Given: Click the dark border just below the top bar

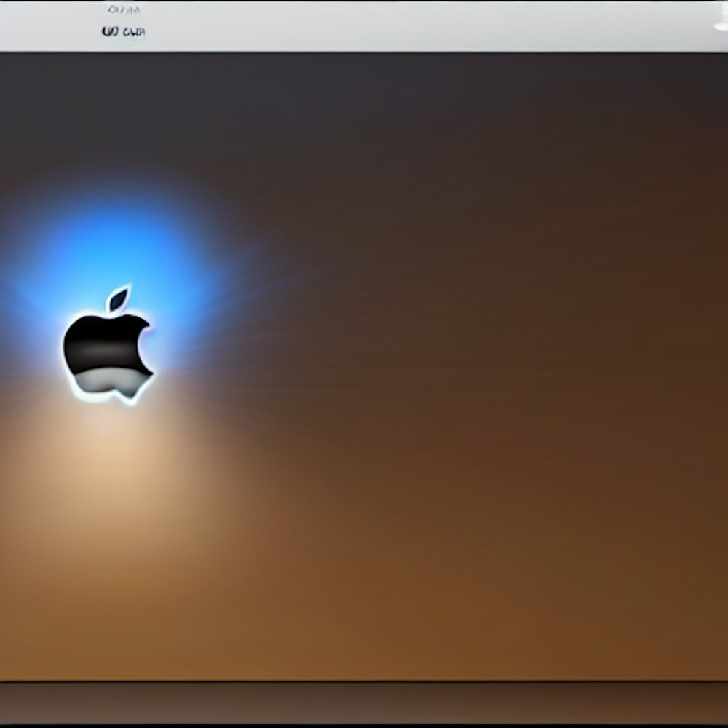Looking at the screenshot, I should click(364, 54).
